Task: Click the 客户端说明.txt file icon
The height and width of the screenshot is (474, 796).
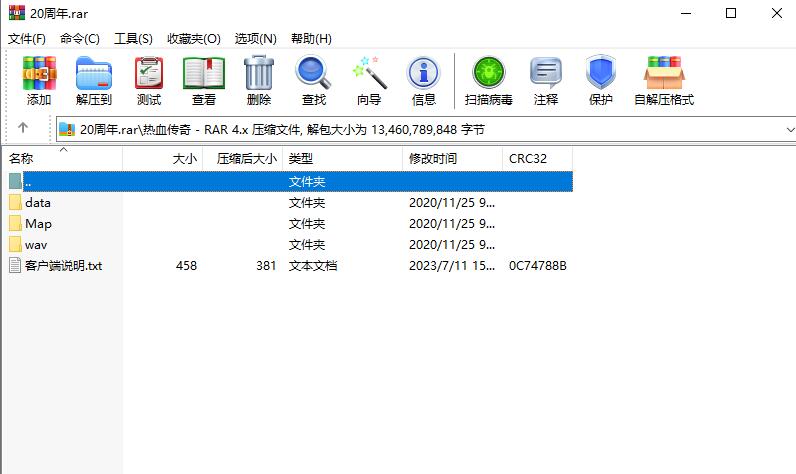Action: pyautogui.click(x=15, y=265)
